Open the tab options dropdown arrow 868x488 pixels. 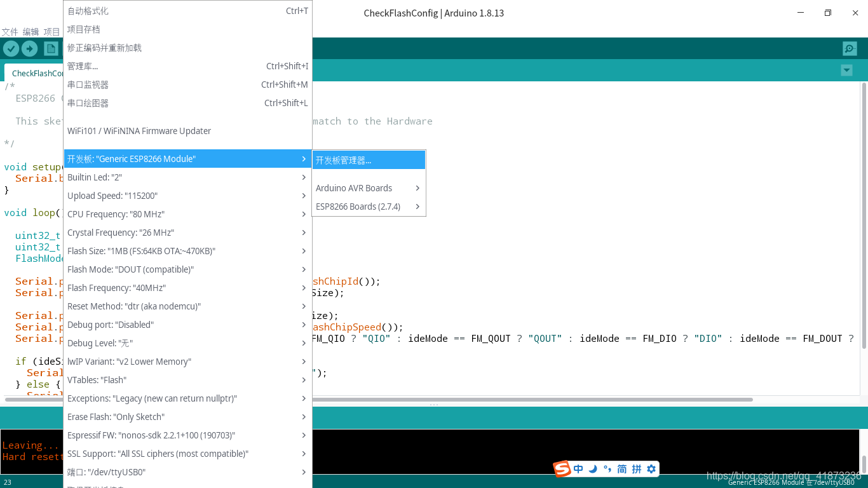click(846, 71)
